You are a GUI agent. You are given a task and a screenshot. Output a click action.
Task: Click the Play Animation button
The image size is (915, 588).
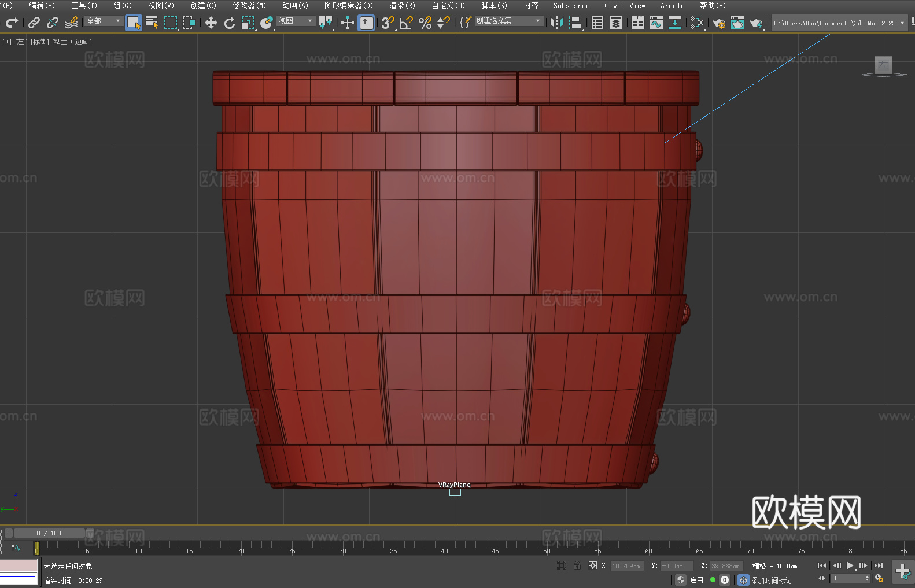[850, 565]
